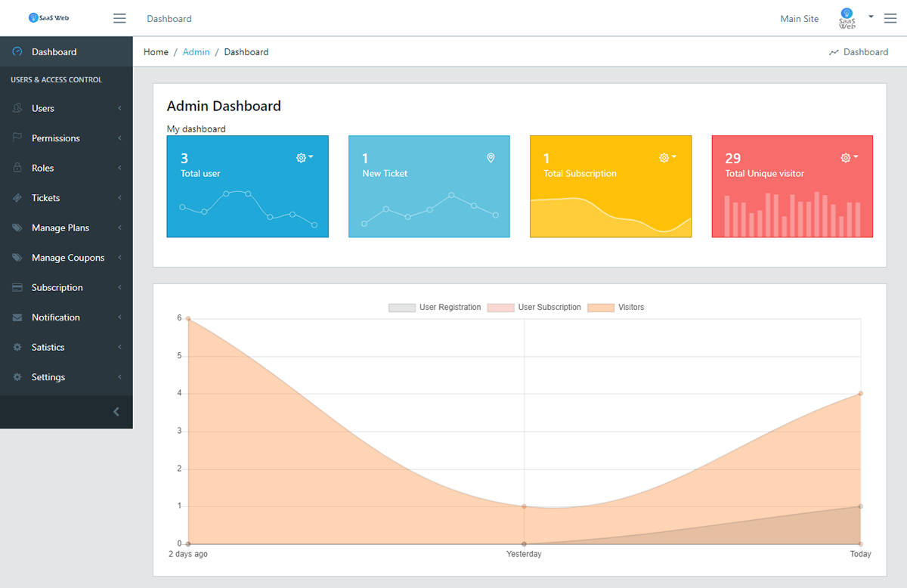Expand the Tickets submenu arrow
Viewport: 907px width, 588px height.
click(119, 198)
